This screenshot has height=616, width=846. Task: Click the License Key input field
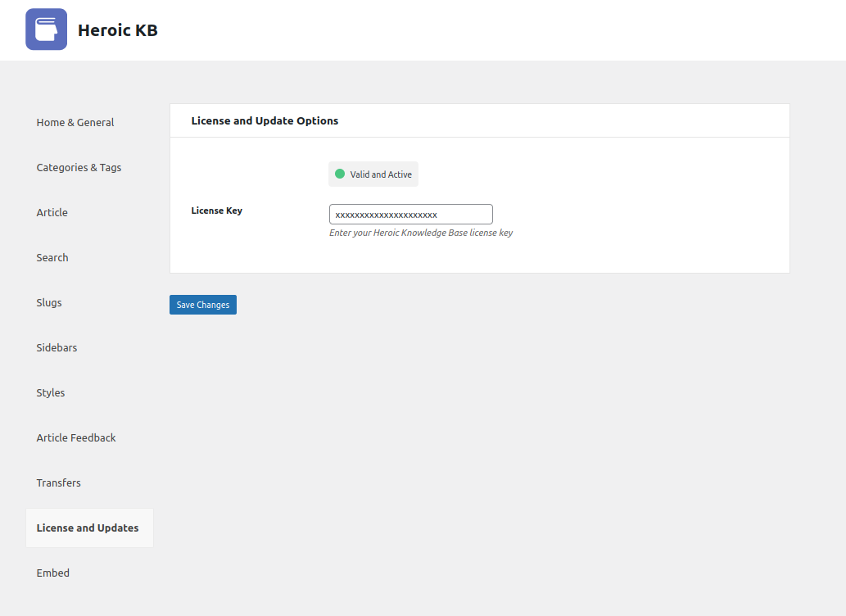point(410,214)
